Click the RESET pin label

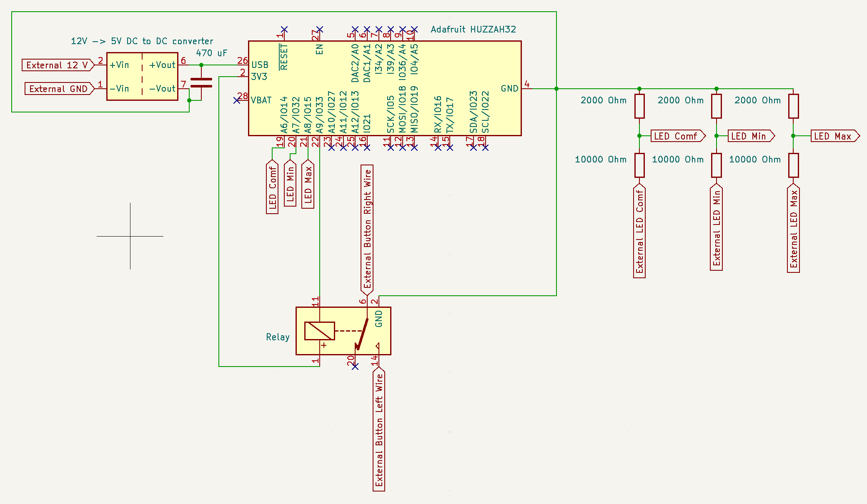tap(284, 57)
